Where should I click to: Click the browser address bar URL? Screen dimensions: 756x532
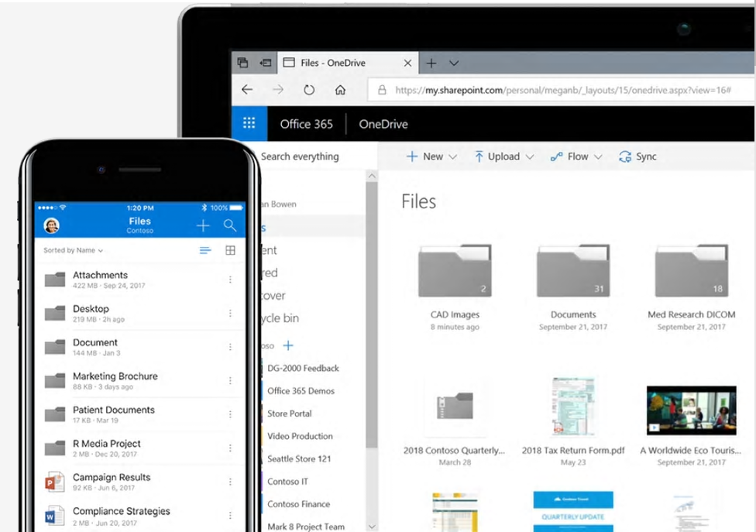562,90
